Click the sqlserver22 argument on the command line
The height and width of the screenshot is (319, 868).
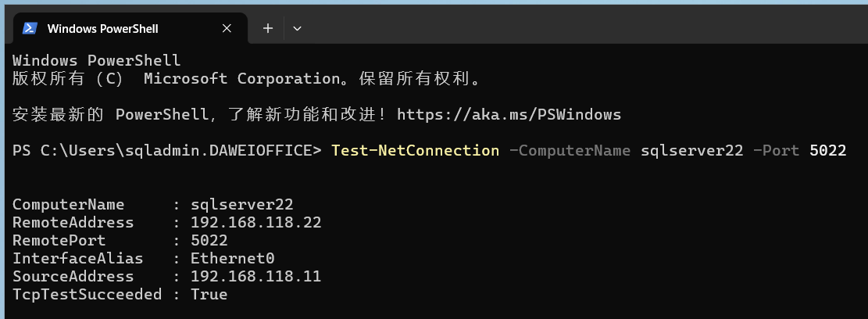(x=691, y=150)
